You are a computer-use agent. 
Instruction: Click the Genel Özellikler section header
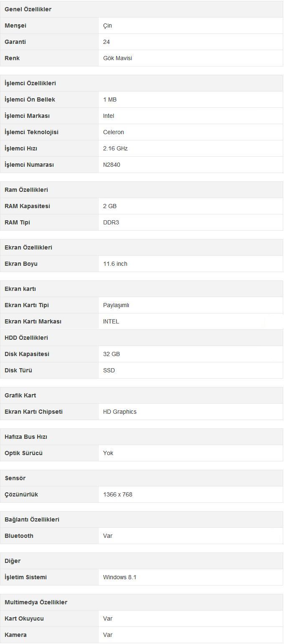tap(142, 9)
